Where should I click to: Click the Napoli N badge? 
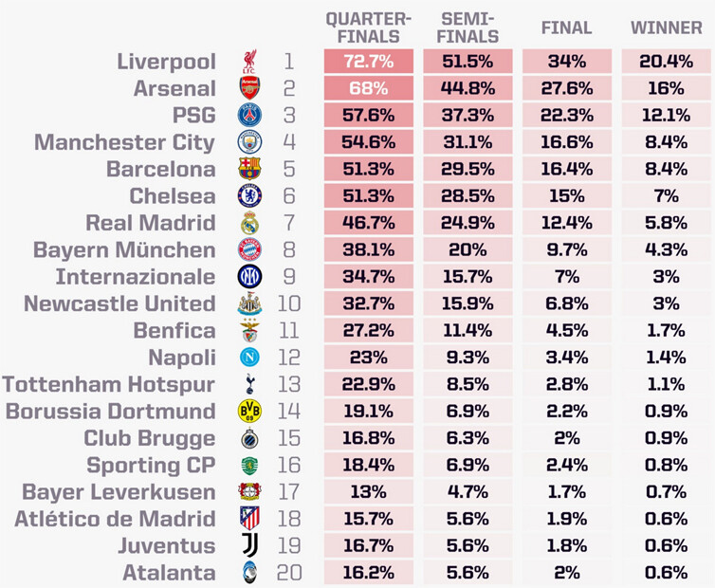249,358
